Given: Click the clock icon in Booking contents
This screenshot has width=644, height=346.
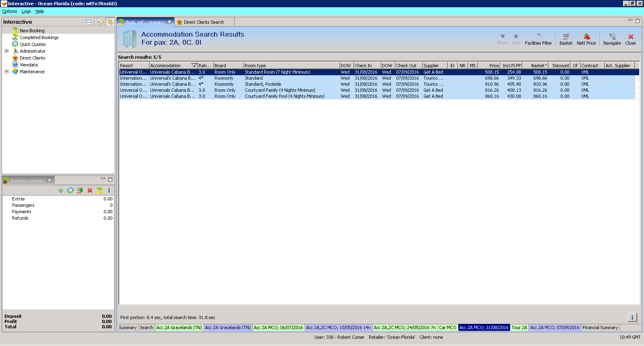Looking at the screenshot, I should (x=70, y=190).
